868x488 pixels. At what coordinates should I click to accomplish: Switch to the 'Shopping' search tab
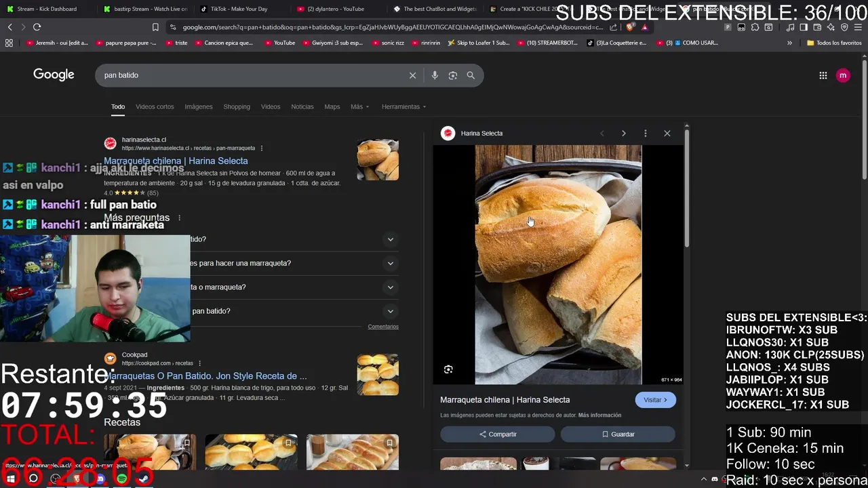(x=237, y=106)
